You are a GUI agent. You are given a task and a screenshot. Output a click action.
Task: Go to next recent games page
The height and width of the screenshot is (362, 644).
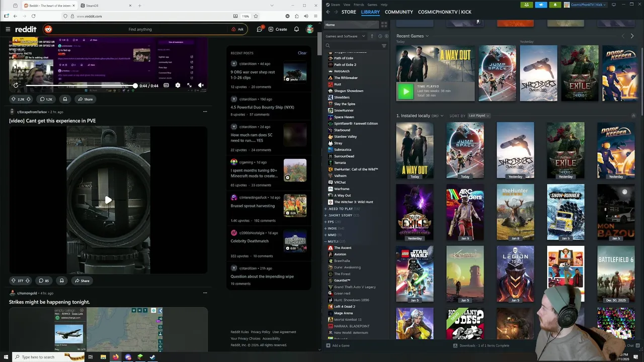tap(632, 36)
